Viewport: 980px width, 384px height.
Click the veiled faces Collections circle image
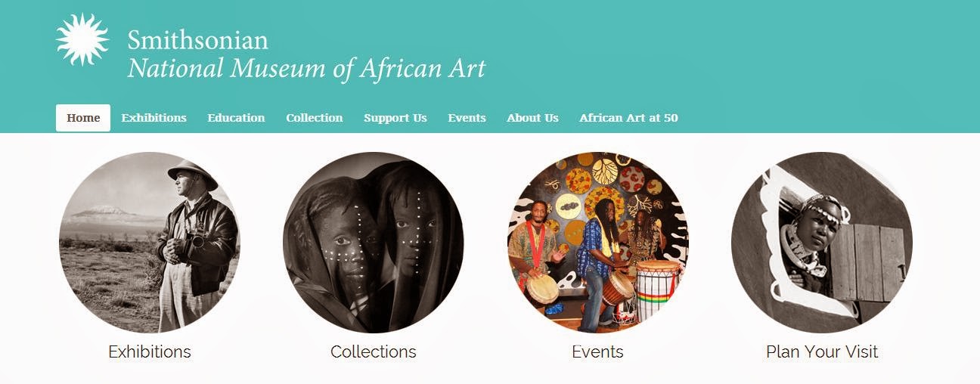coord(374,242)
